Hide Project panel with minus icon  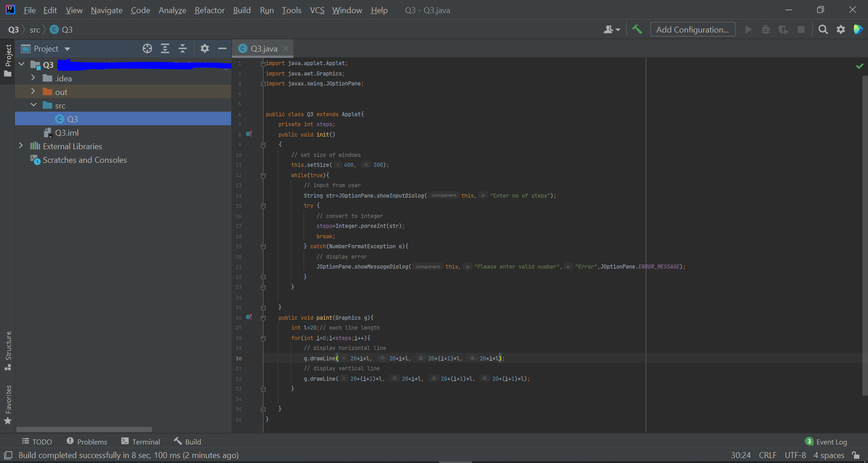tap(222, 48)
